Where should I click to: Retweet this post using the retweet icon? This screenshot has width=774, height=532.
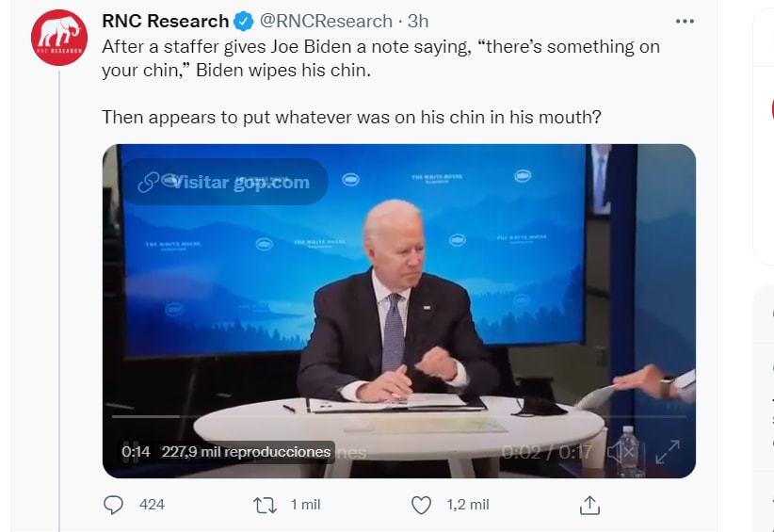click(x=266, y=505)
